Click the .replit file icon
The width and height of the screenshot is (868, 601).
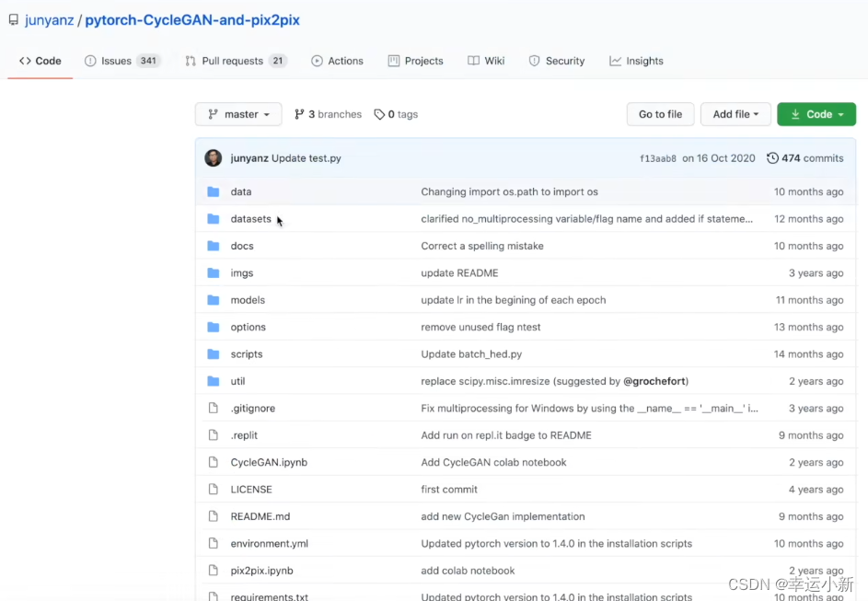point(214,435)
